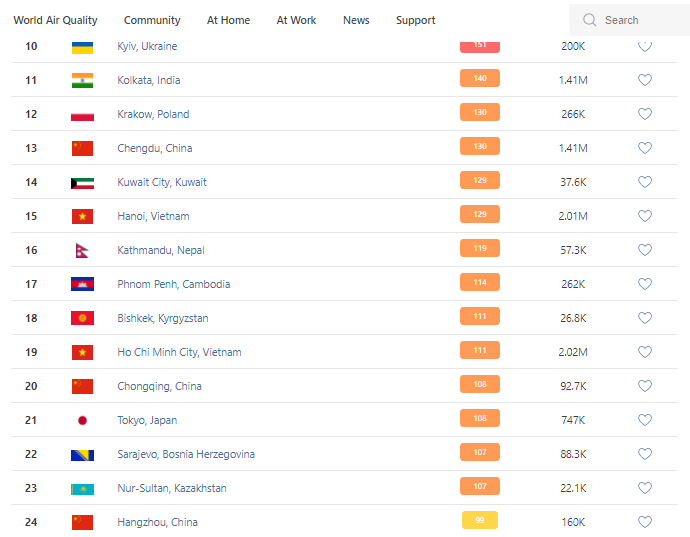Click the yellow 99 AQI badge for Hangzhou
This screenshot has height=537, width=690.
(480, 520)
